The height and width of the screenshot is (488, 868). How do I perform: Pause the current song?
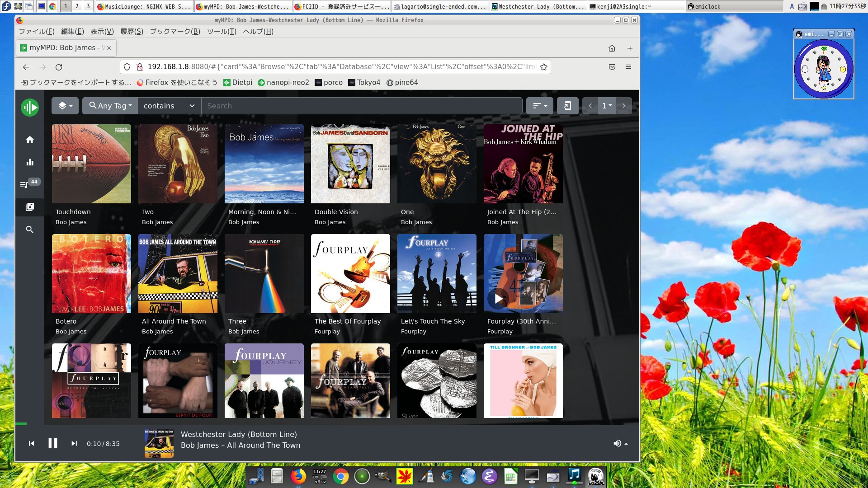[x=53, y=443]
